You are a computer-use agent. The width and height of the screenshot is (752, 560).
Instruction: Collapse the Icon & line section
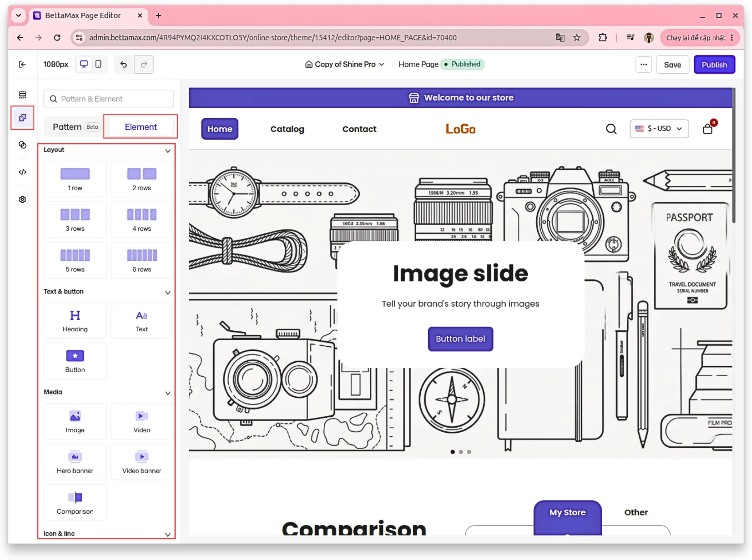[x=168, y=534]
